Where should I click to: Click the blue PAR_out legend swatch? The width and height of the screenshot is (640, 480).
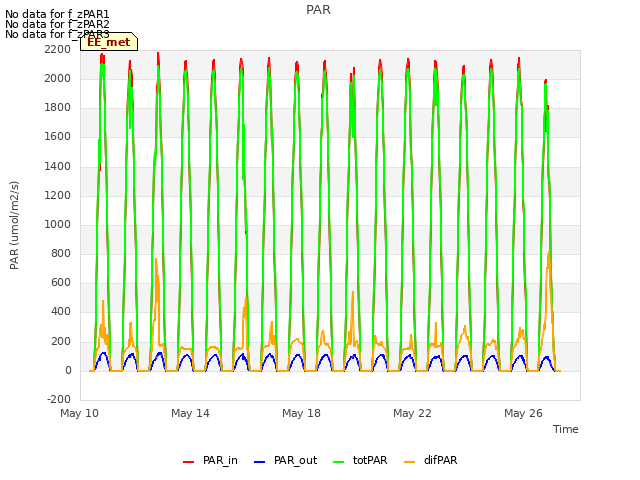click(260, 462)
